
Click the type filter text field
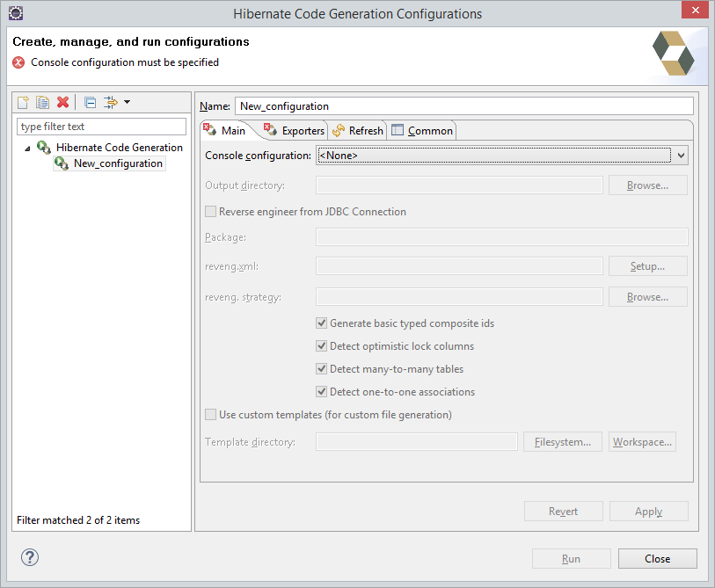tap(101, 127)
